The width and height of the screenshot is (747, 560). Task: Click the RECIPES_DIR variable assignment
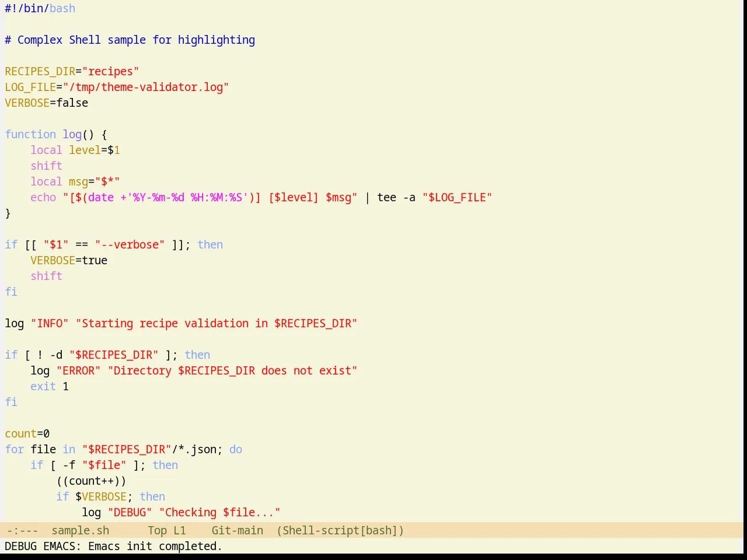72,71
